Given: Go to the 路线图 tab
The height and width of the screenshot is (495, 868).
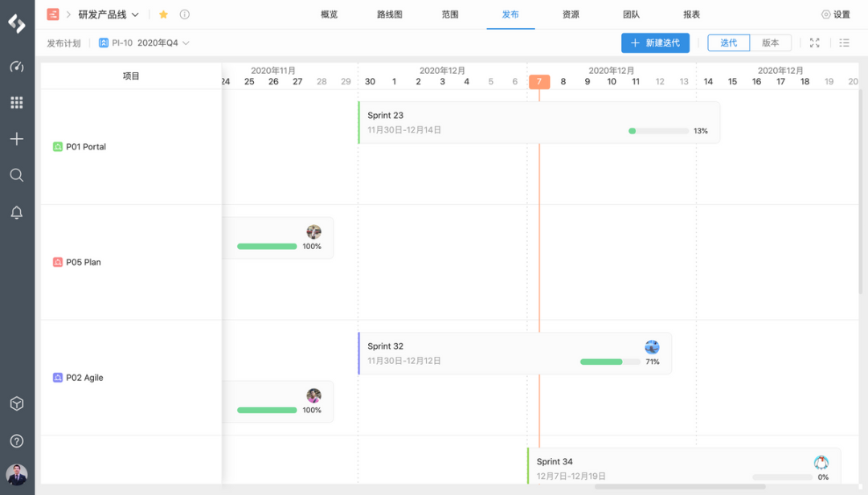Looking at the screenshot, I should click(390, 14).
